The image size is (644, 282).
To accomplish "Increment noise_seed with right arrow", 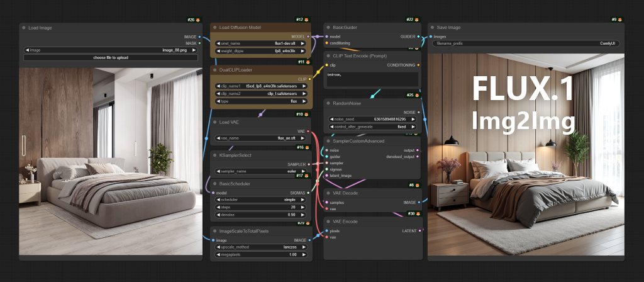I will 413,119.
